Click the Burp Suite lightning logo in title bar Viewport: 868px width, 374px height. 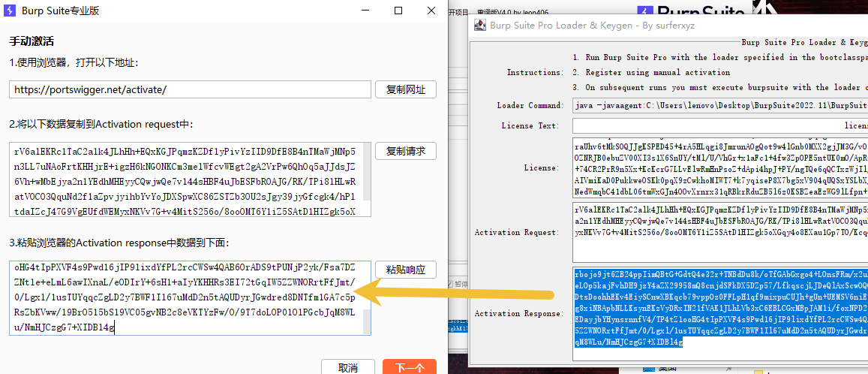[9, 11]
